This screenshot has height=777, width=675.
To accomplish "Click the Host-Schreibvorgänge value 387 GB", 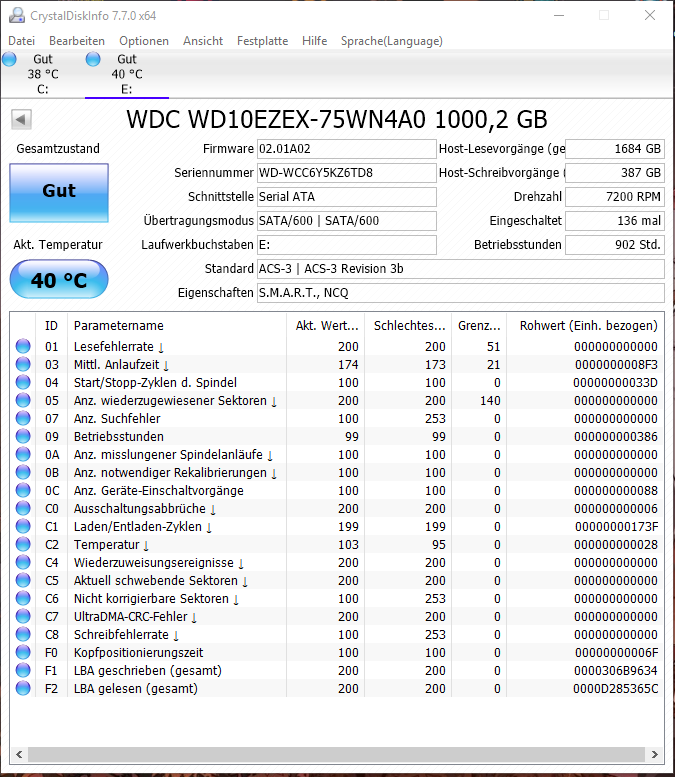I will (x=615, y=173).
